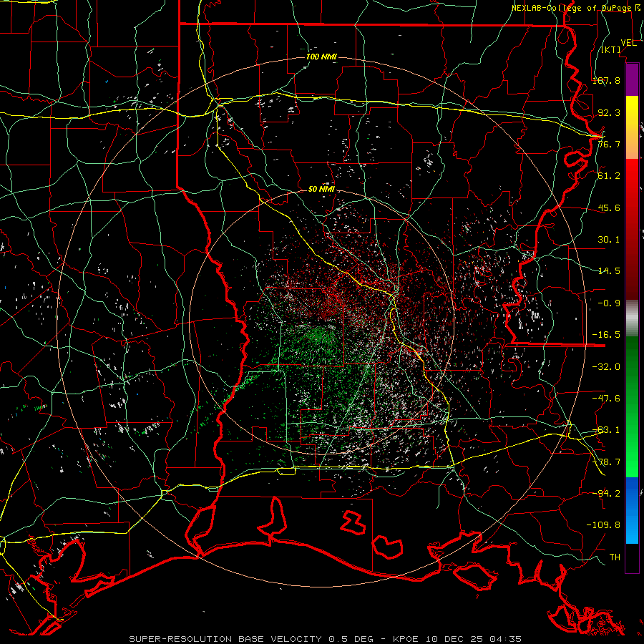
Task: Click the 14.5 scale value
Action: (609, 271)
